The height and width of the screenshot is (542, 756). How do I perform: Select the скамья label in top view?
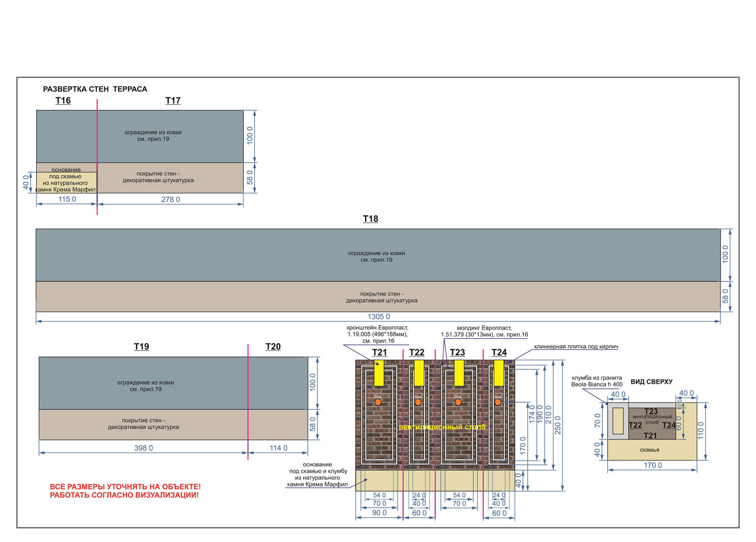click(x=649, y=450)
